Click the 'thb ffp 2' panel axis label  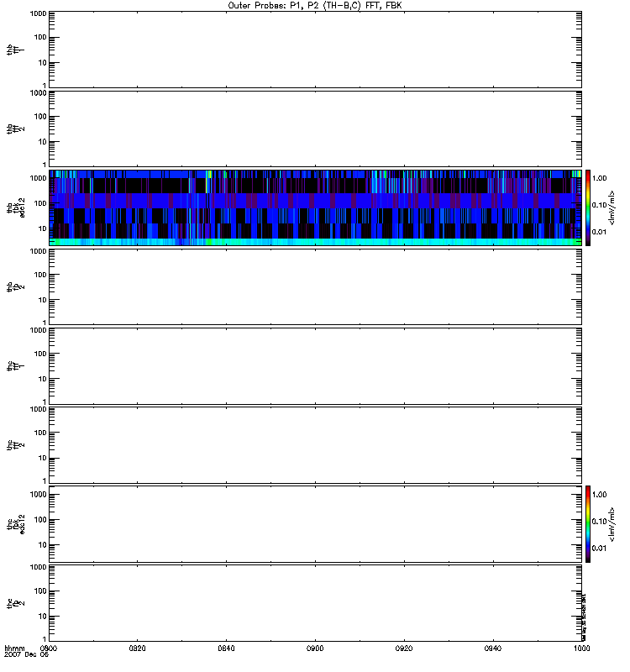pos(15,286)
